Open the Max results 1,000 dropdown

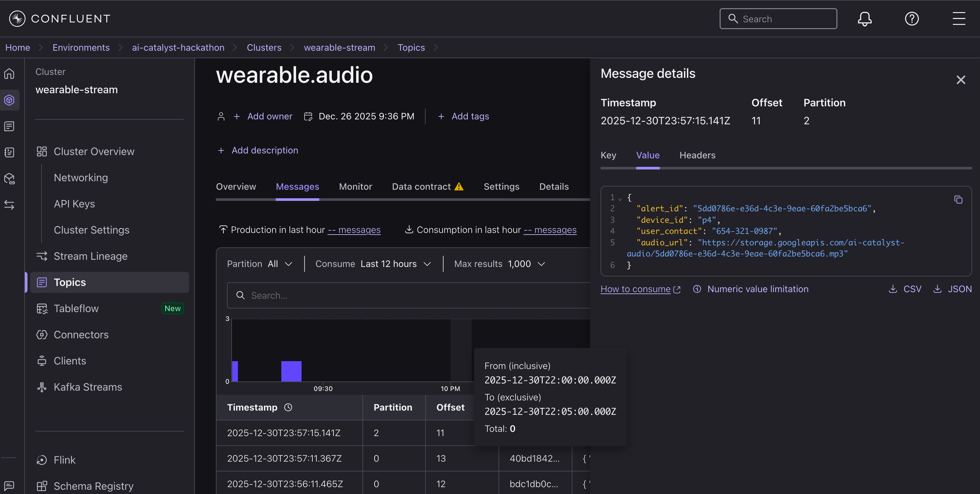point(499,264)
